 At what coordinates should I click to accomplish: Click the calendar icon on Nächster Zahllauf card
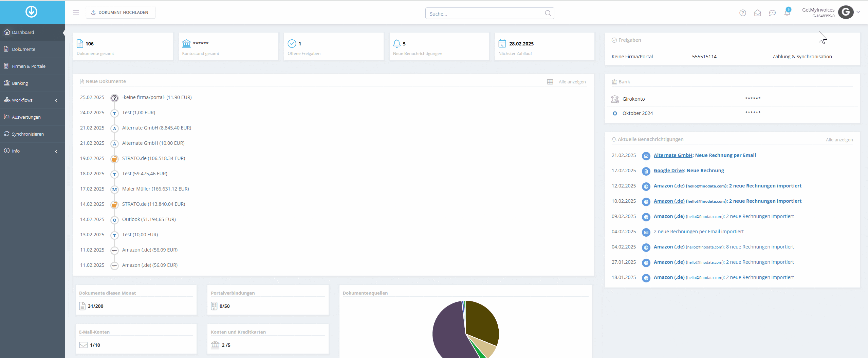(x=502, y=43)
